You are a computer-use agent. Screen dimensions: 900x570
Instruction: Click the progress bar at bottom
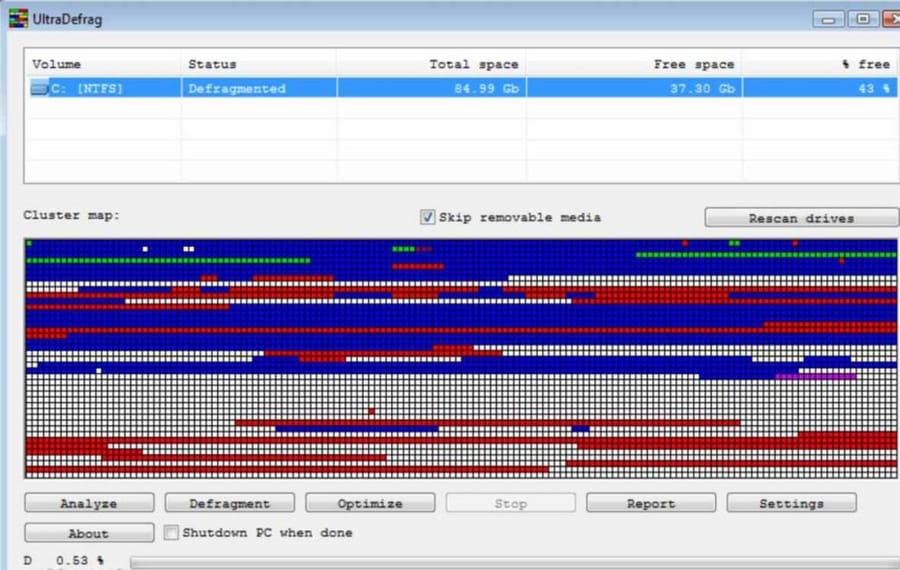click(515, 563)
